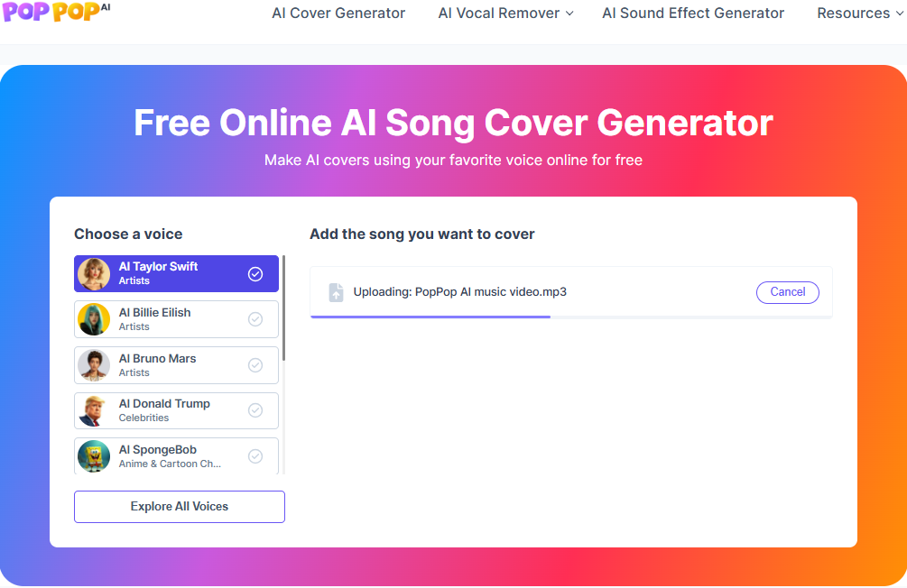This screenshot has height=588, width=907.
Task: Toggle the AI SpongeBob checkmark
Action: tap(255, 456)
